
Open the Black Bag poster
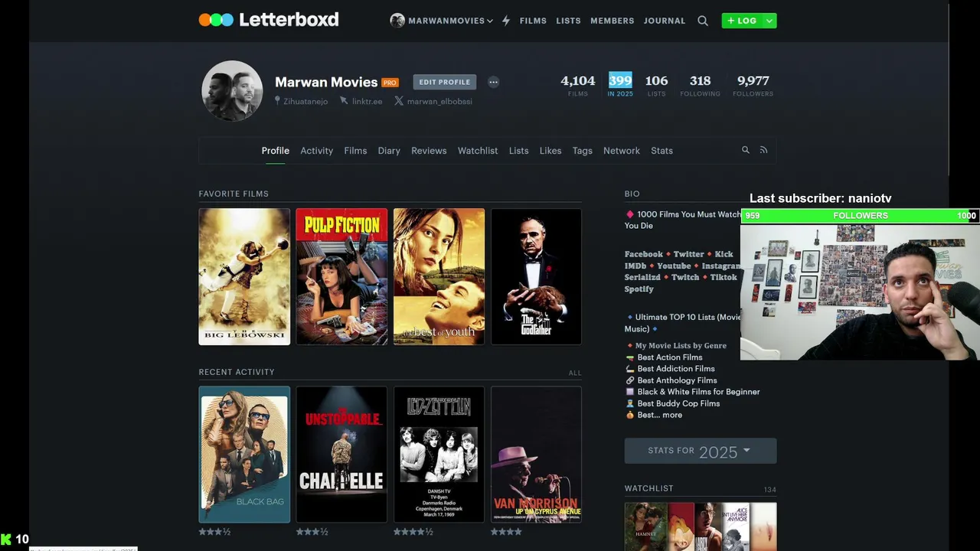[244, 455]
